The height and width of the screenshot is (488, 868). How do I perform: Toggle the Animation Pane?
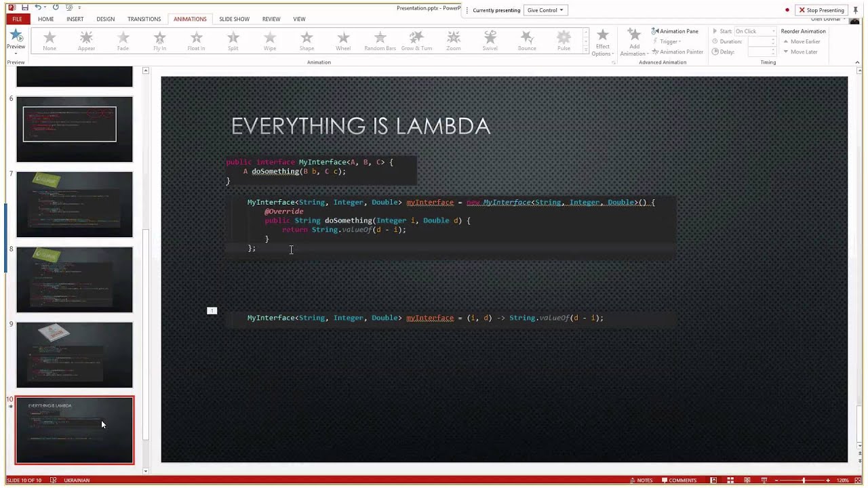coord(675,31)
